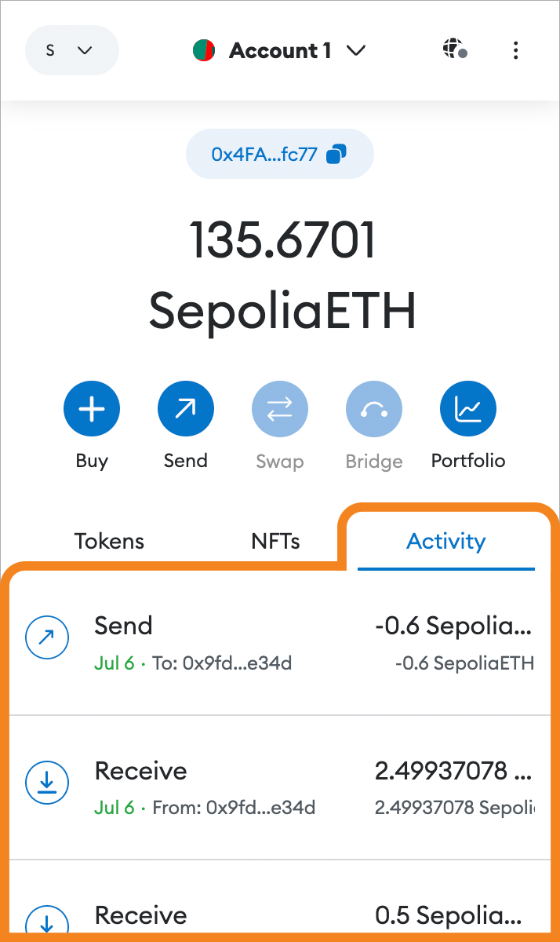Click the Buy plus icon

(x=92, y=408)
